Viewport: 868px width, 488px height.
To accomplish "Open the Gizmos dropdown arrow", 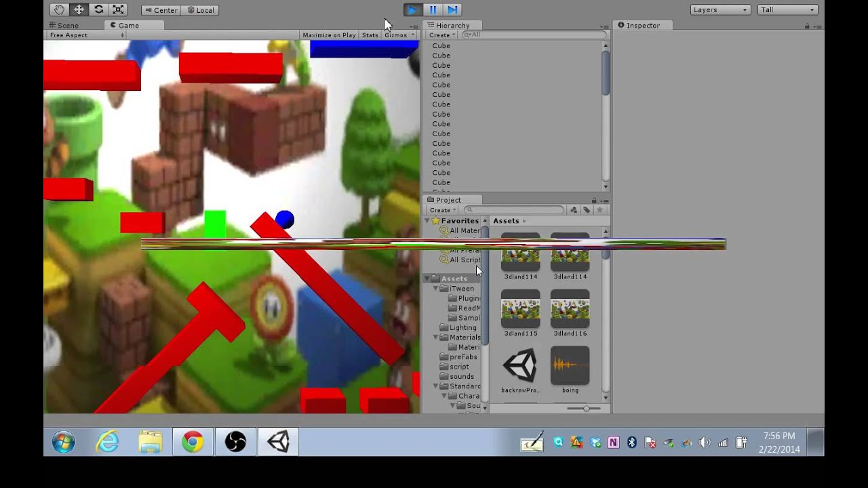I will tap(412, 35).
